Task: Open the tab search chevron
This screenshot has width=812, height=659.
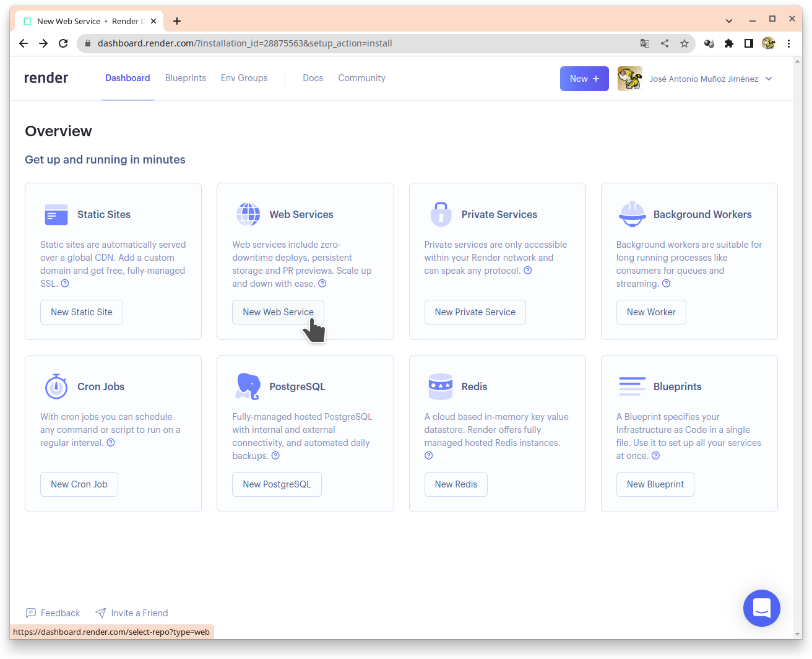Action: (729, 20)
